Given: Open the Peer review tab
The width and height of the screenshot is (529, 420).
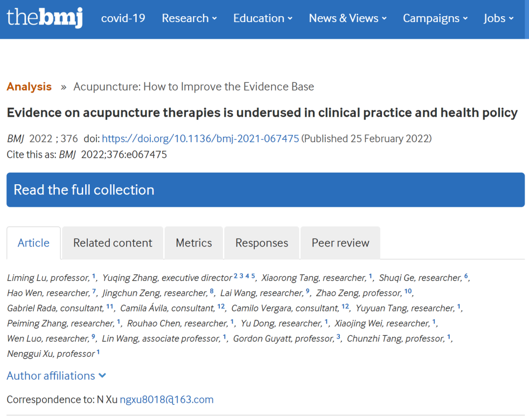Looking at the screenshot, I should (x=340, y=243).
